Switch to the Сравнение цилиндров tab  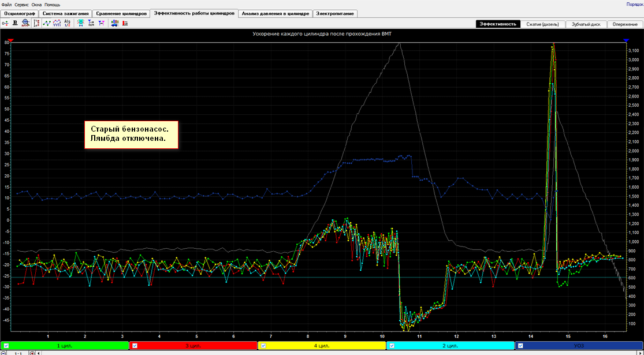click(x=121, y=13)
